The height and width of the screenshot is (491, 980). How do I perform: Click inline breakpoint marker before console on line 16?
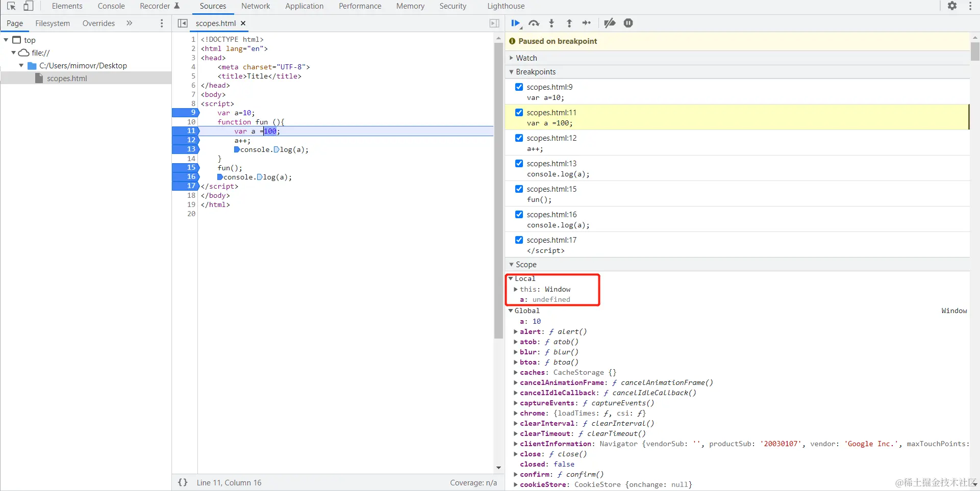click(220, 177)
